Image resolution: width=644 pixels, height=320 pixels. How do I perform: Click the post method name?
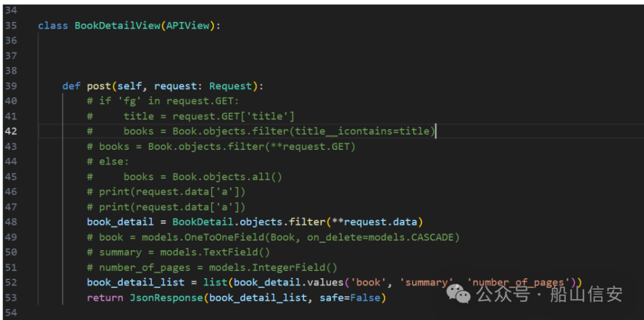(x=99, y=86)
